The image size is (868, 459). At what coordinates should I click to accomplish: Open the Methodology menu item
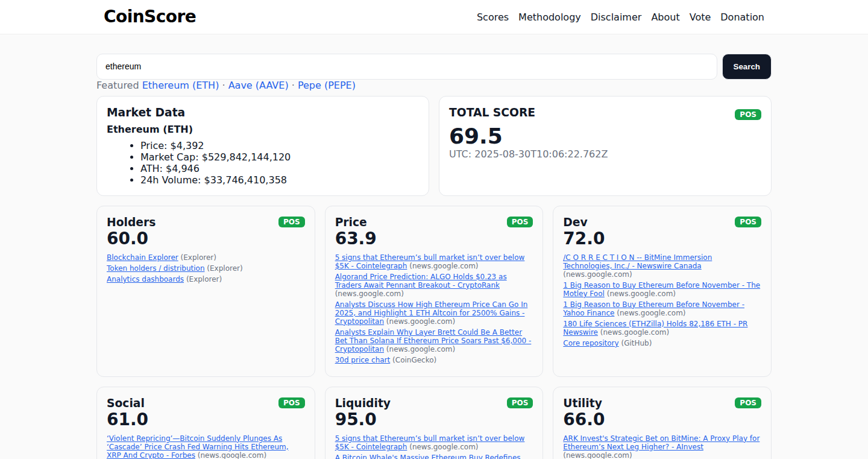(550, 17)
